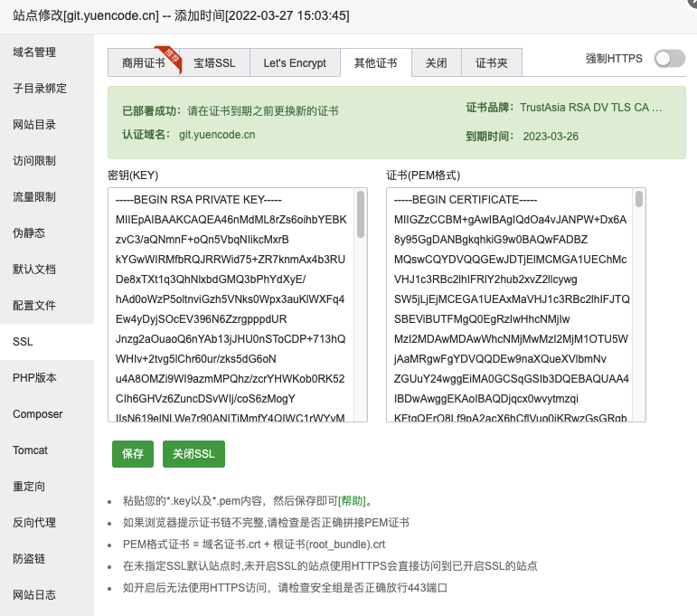Click the TrustAsia RSA DV TLS CA brand text
697x616 pixels.
[590, 108]
